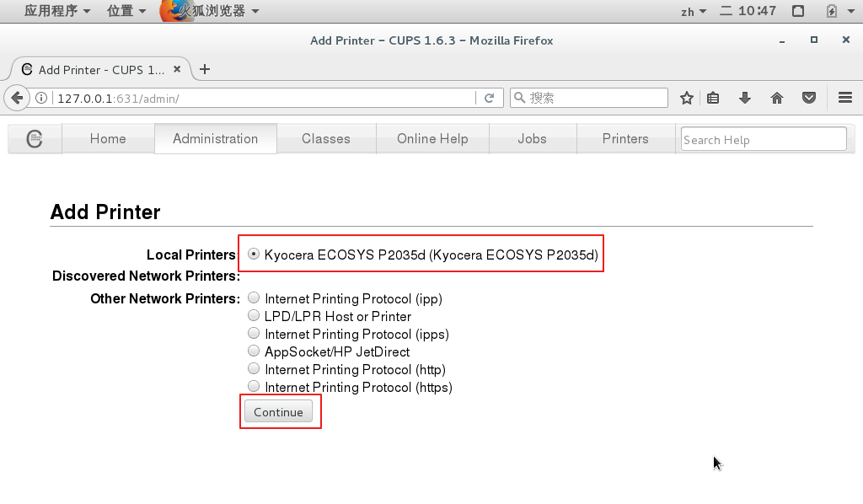Open a new browser tab
The height and width of the screenshot is (504, 863).
click(x=204, y=69)
